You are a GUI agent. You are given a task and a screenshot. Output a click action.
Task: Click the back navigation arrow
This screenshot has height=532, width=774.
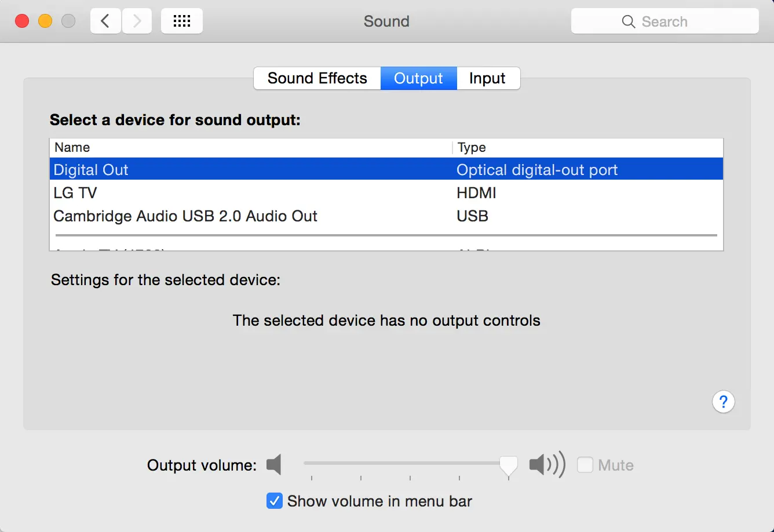[105, 21]
